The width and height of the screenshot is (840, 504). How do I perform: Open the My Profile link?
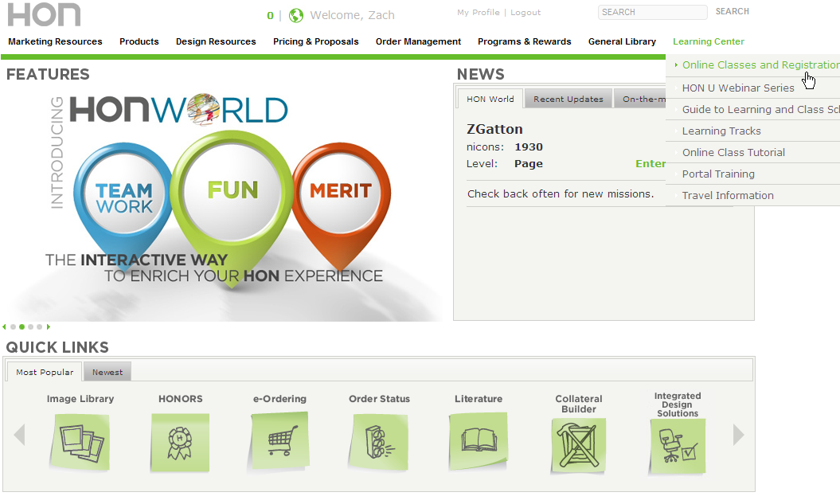coord(479,12)
